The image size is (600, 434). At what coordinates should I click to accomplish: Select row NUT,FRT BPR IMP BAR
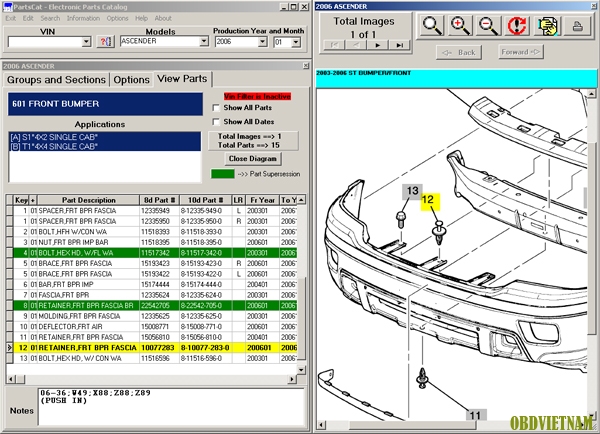(x=155, y=243)
